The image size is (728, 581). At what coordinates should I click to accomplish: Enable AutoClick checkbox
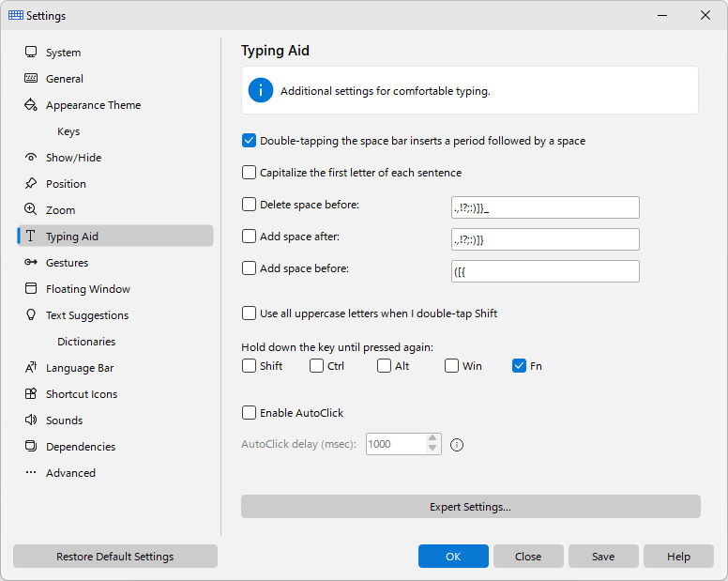[x=249, y=413]
